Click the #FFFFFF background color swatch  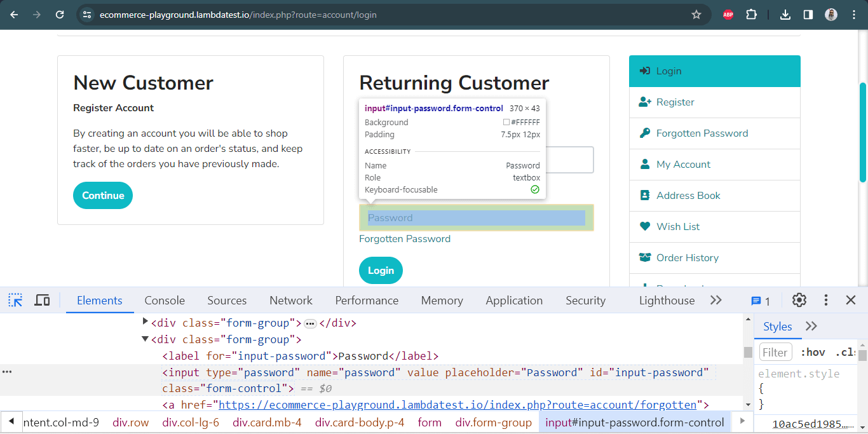coord(506,122)
